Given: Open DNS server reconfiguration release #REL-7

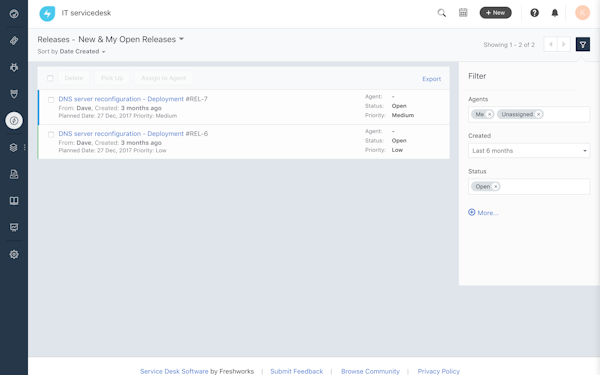Looking at the screenshot, I should point(121,99).
